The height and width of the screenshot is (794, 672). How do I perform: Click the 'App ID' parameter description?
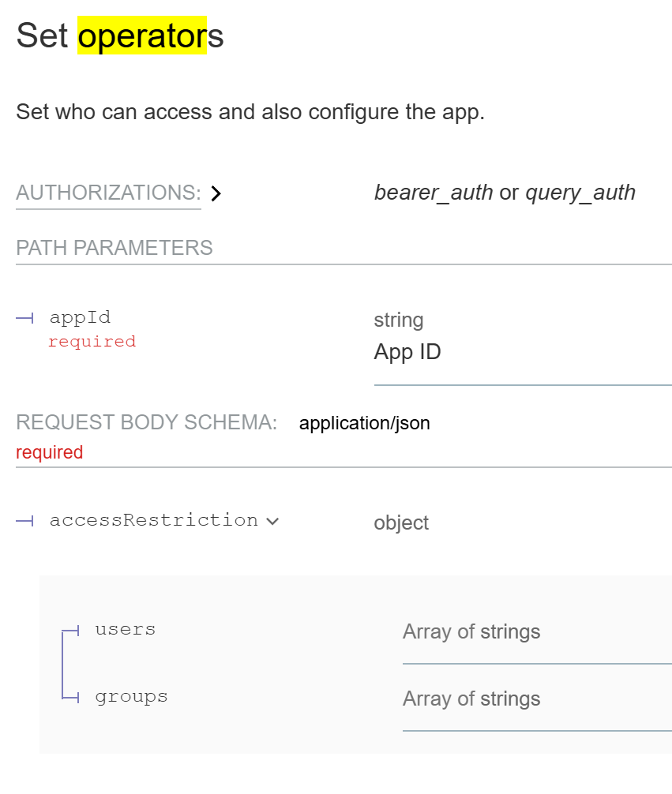click(407, 352)
